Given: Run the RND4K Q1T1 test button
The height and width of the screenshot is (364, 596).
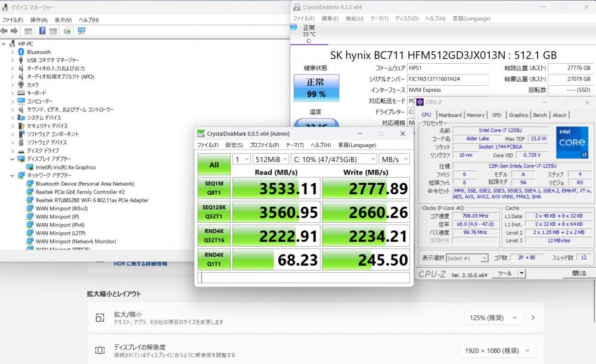Looking at the screenshot, I should [x=214, y=260].
